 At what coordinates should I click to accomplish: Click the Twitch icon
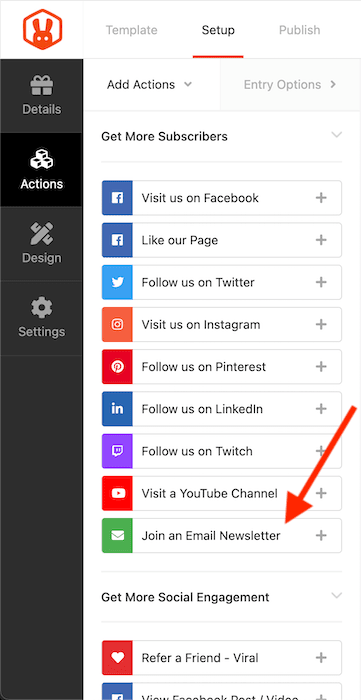117,451
